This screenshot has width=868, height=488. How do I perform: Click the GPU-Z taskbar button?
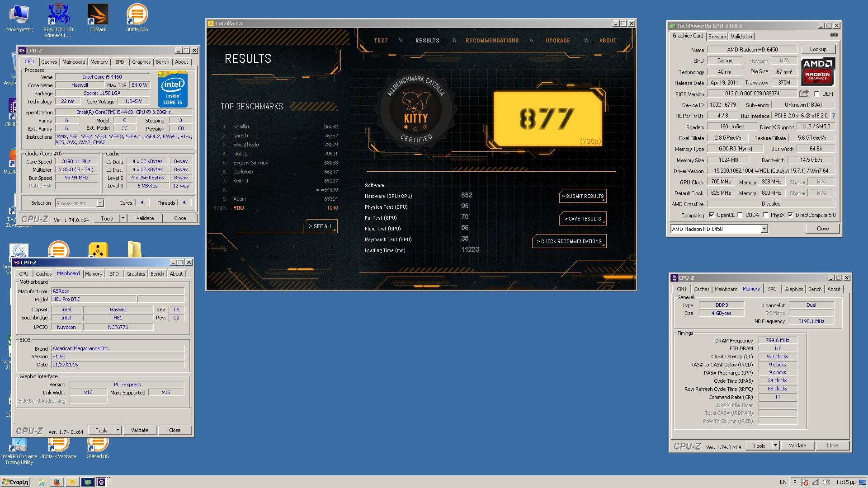pyautogui.click(x=88, y=482)
